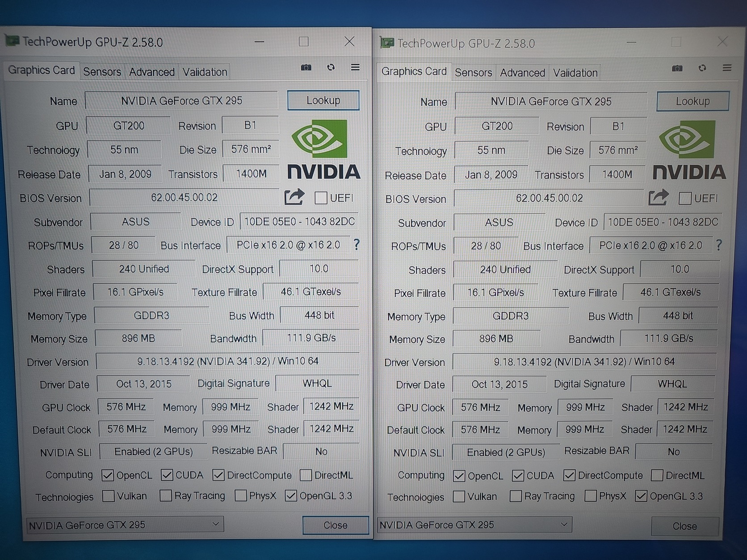Click refresh icon in right GPU-Z window
Screen dimensions: 747x560
702,68
